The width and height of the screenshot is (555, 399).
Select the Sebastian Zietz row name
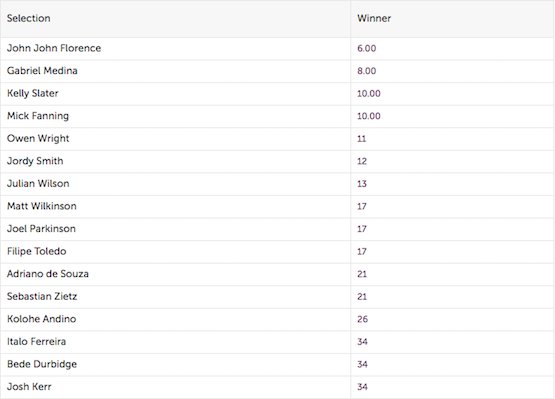42,297
